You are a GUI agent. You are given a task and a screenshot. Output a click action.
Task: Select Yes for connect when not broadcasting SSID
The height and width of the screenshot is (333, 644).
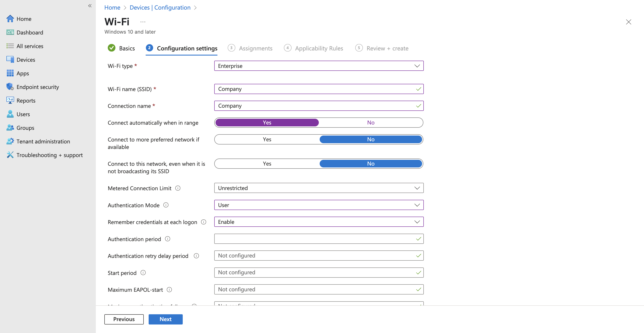(x=267, y=164)
